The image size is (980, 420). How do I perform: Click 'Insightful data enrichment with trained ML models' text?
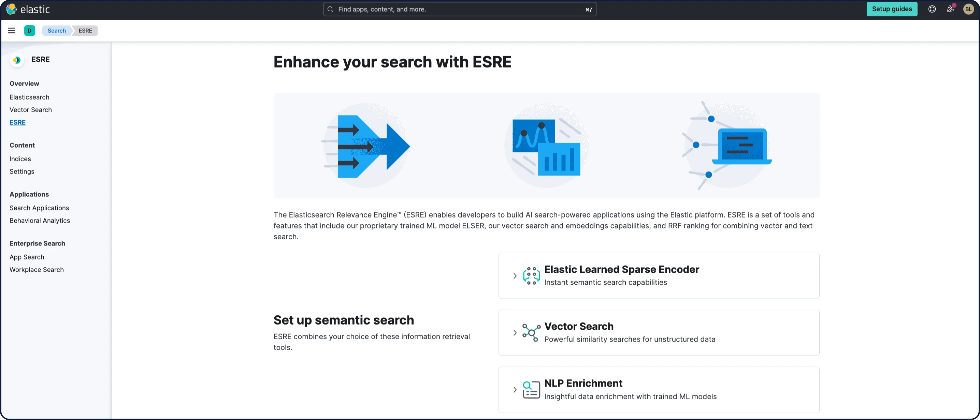click(630, 396)
